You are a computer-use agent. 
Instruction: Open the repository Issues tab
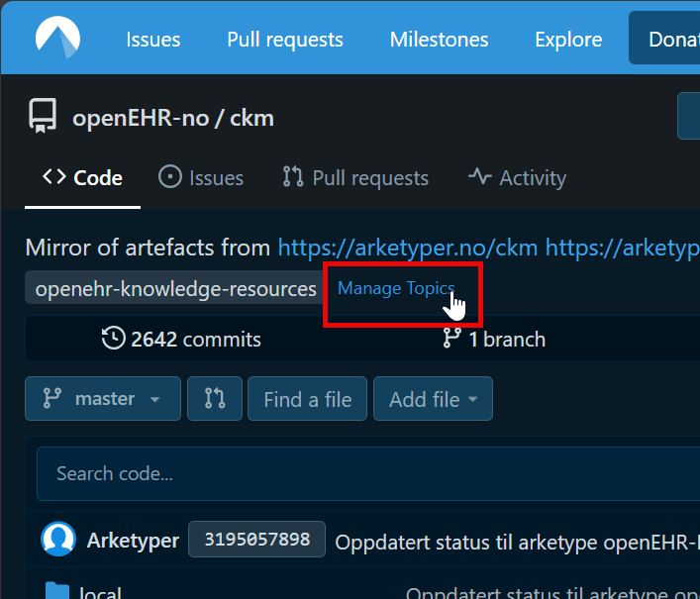coord(201,178)
